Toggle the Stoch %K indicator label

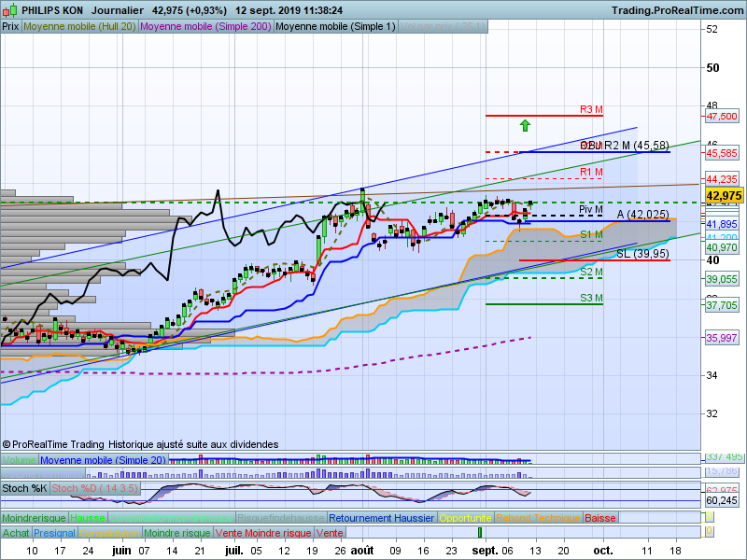(x=24, y=488)
